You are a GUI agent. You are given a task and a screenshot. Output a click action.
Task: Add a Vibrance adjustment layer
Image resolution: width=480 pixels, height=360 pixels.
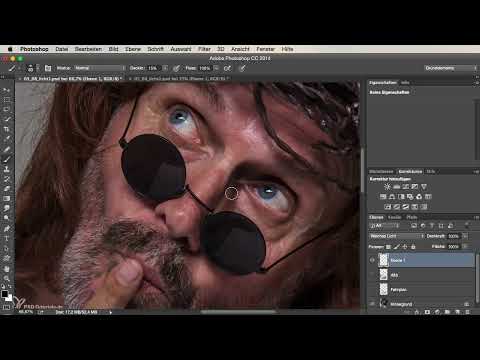424,187
